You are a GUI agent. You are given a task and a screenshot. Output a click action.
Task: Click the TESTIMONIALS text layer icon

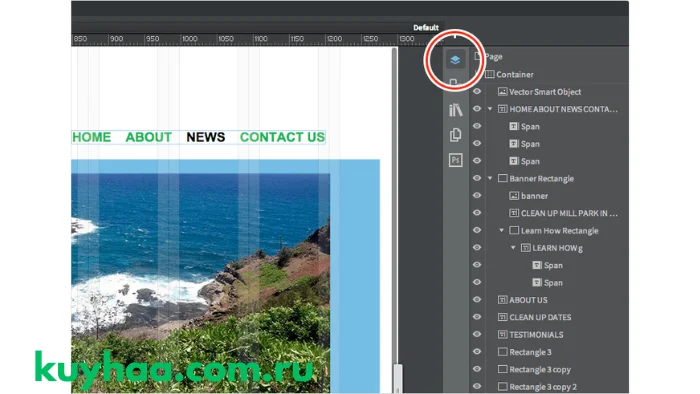(502, 335)
